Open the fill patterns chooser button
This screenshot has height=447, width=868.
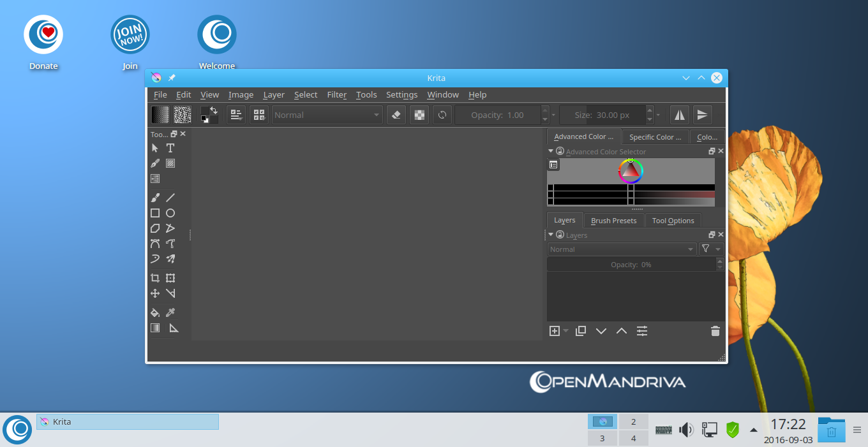[183, 115]
